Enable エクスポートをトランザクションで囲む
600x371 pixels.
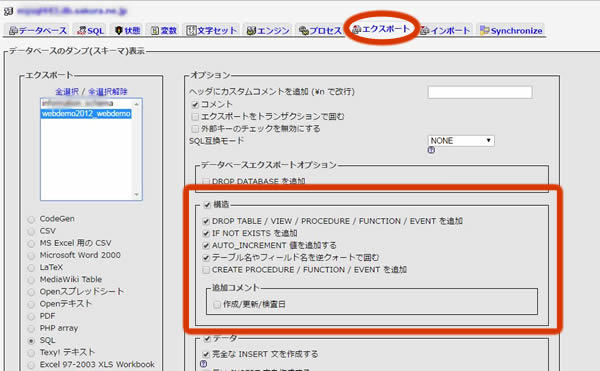[x=195, y=117]
